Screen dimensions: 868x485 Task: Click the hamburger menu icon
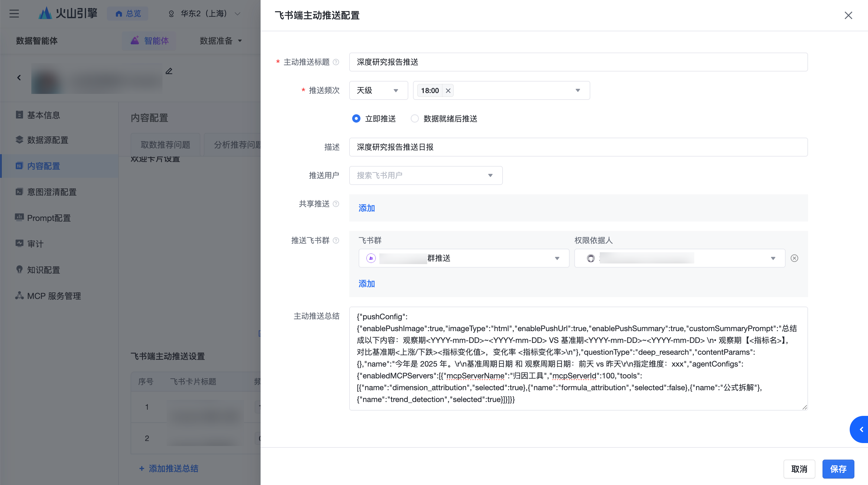point(14,14)
